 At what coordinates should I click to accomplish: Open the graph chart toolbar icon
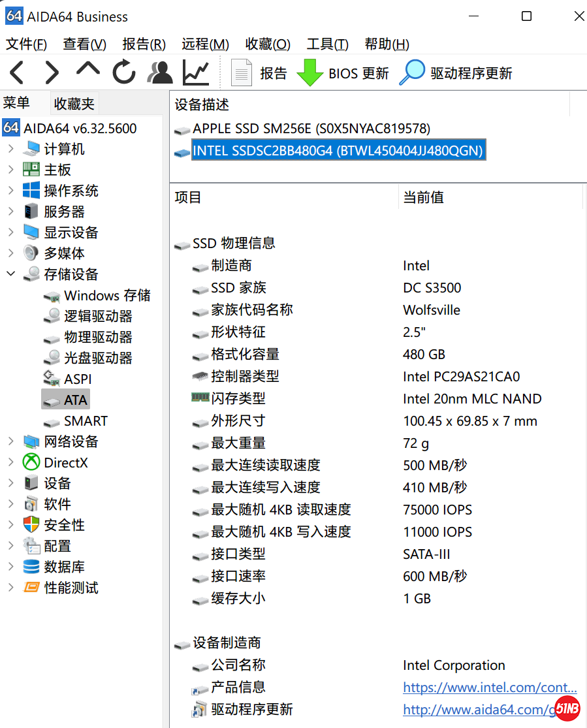[195, 72]
